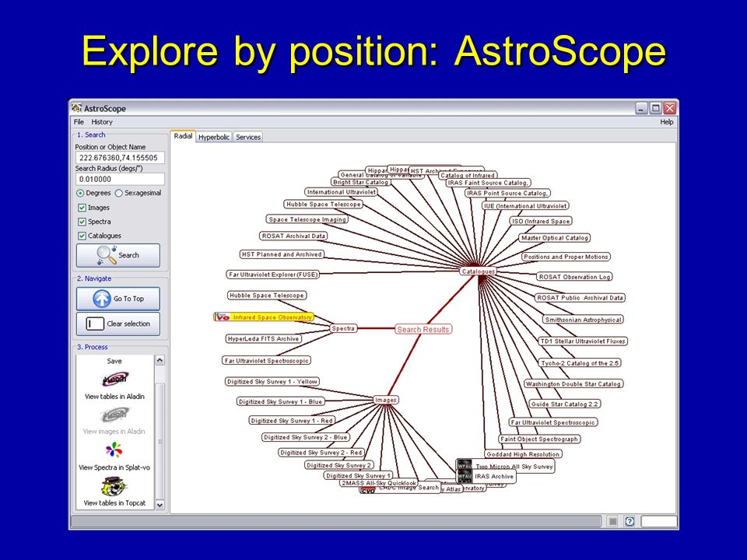The image size is (747, 560).
Task: Open View tables in Topcat
Action: click(114, 492)
